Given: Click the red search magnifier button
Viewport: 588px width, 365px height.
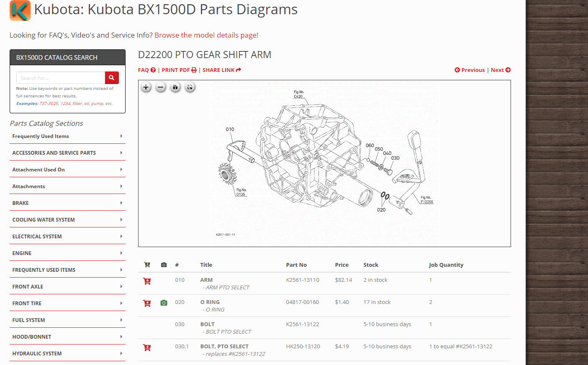Looking at the screenshot, I should [x=112, y=78].
